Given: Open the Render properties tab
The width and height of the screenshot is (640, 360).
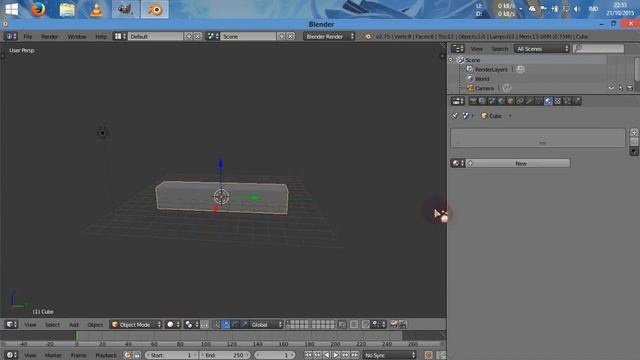Looking at the screenshot, I should [x=473, y=101].
